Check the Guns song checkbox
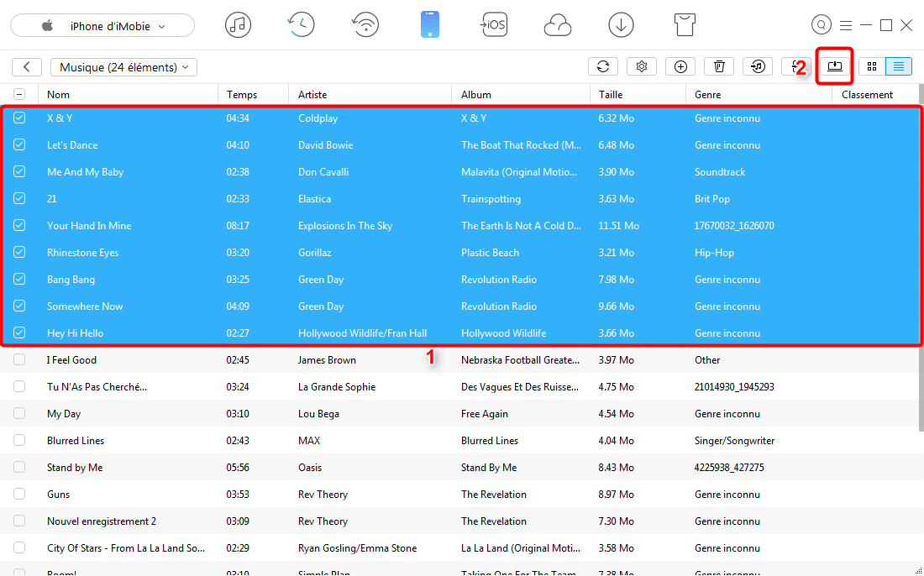 point(19,495)
